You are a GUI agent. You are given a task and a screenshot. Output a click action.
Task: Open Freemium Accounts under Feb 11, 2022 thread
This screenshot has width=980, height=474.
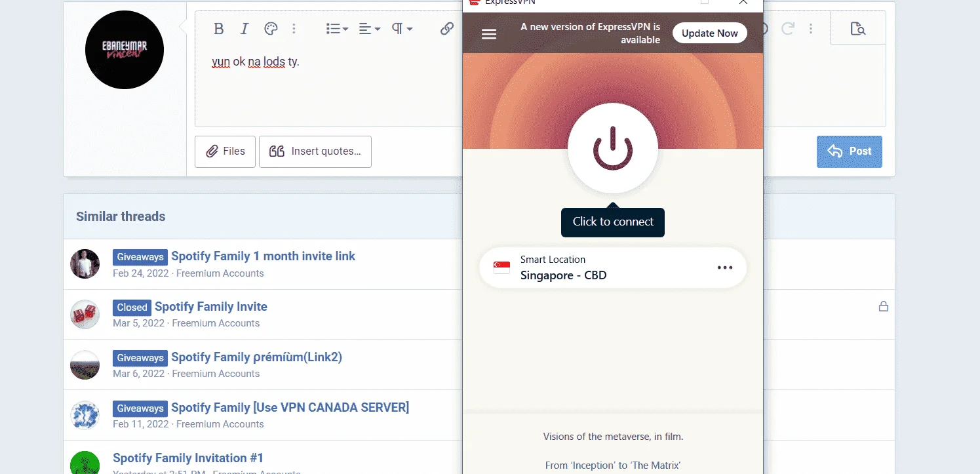point(220,424)
